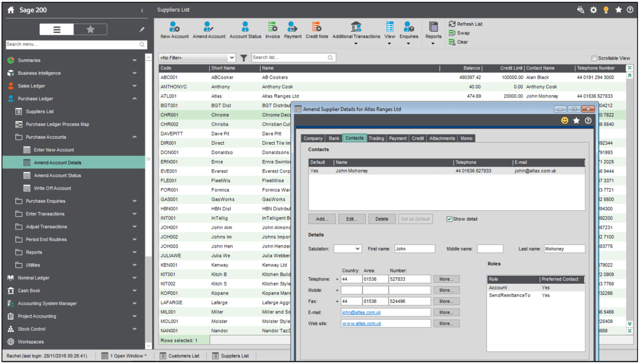Expand the Business Intelligence section
640x364 pixels.
pos(135,73)
